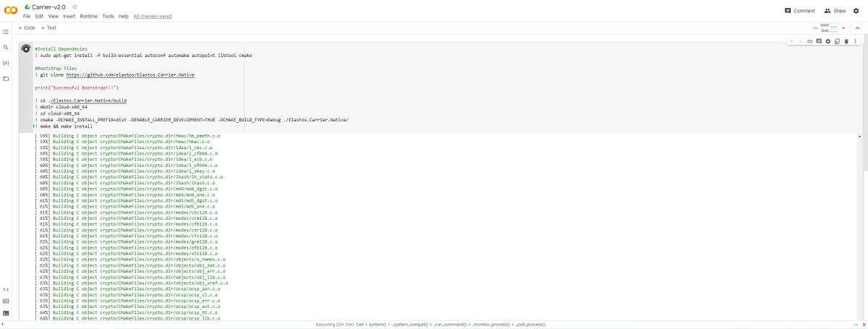Image resolution: width=868 pixels, height=329 pixels.
Task: Move cell up with arrow icon
Action: pos(792,41)
